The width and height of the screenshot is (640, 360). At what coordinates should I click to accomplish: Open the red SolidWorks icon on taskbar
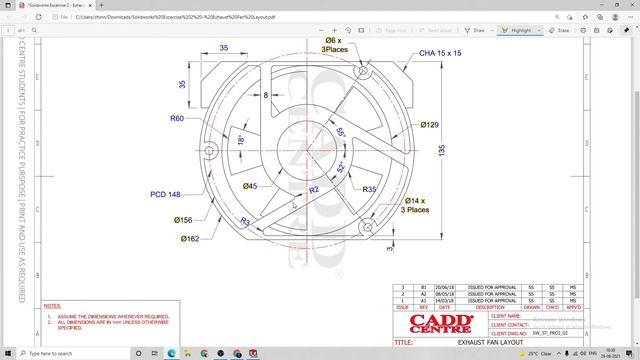point(253,353)
